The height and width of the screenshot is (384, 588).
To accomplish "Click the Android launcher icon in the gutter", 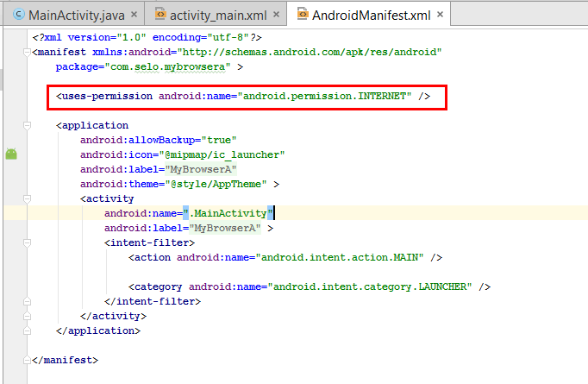I will coord(11,154).
